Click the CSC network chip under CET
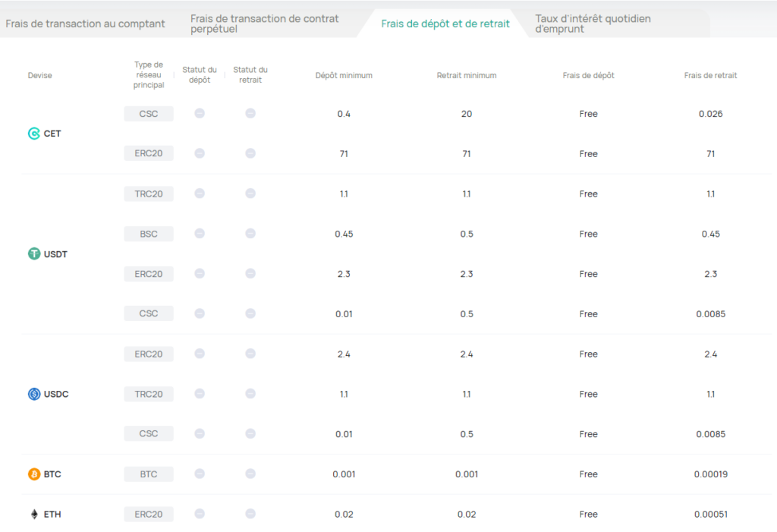Image resolution: width=777 pixels, height=532 pixels. pyautogui.click(x=148, y=113)
